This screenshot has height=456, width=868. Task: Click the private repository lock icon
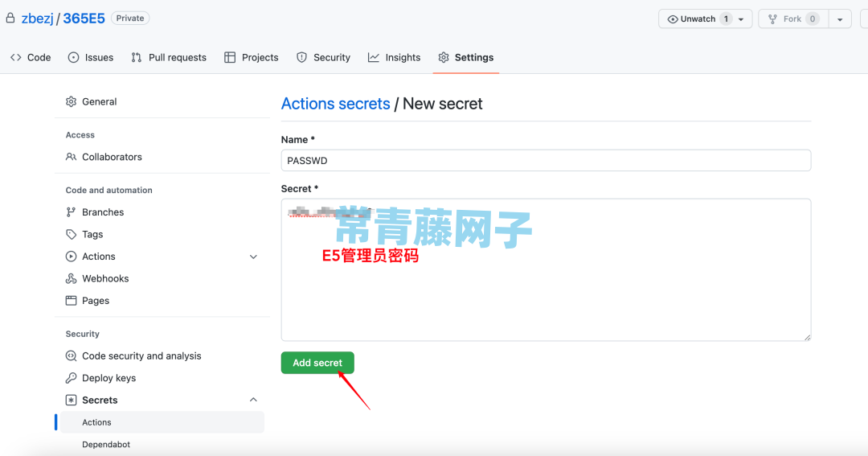pos(10,18)
